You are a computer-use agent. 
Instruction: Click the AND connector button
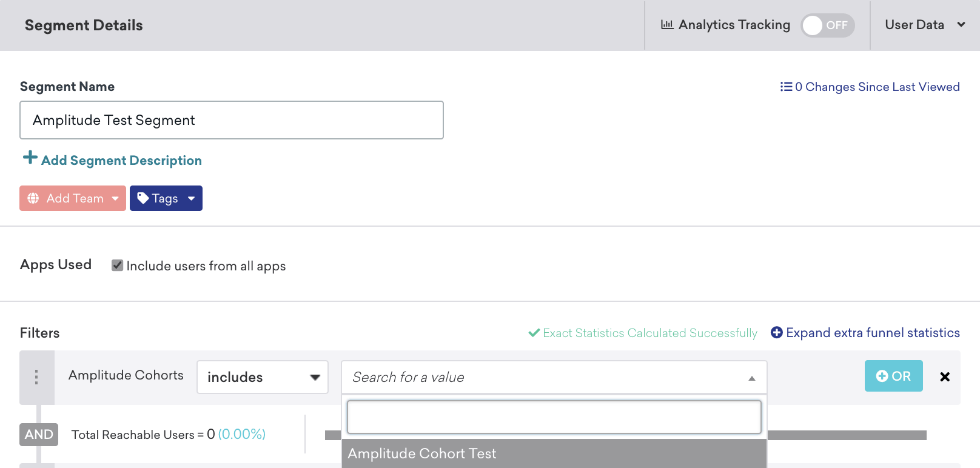(39, 435)
